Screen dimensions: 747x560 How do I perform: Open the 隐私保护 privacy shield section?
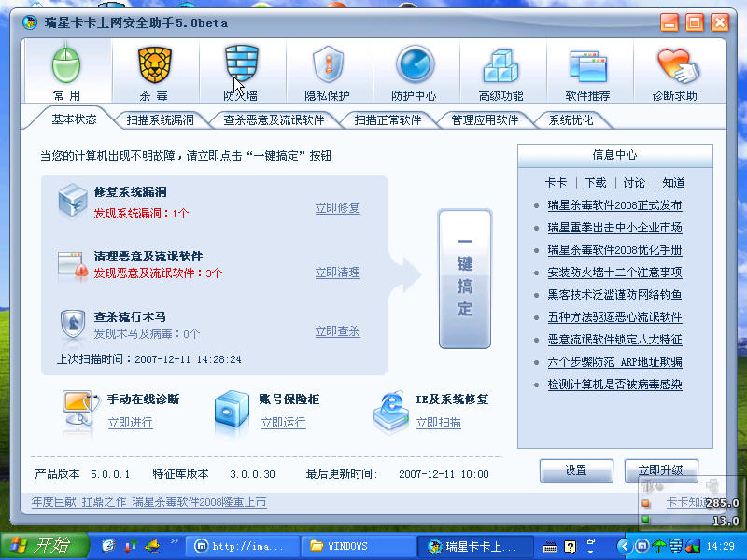(329, 71)
